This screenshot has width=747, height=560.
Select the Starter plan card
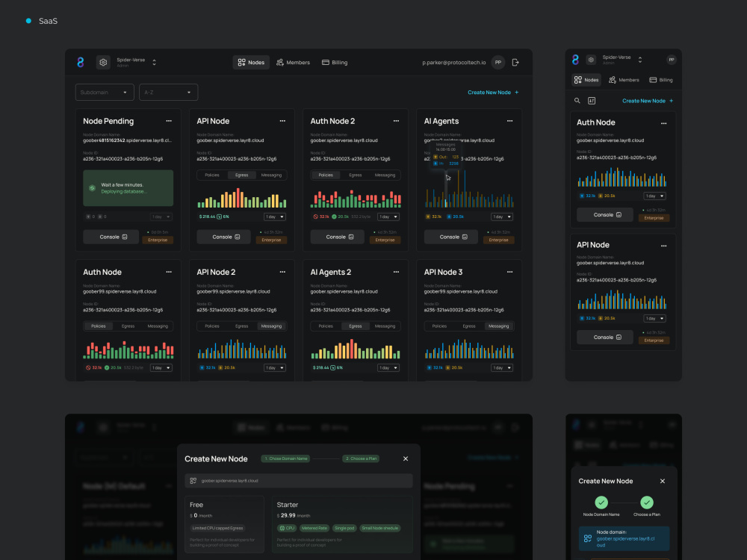tap(342, 524)
